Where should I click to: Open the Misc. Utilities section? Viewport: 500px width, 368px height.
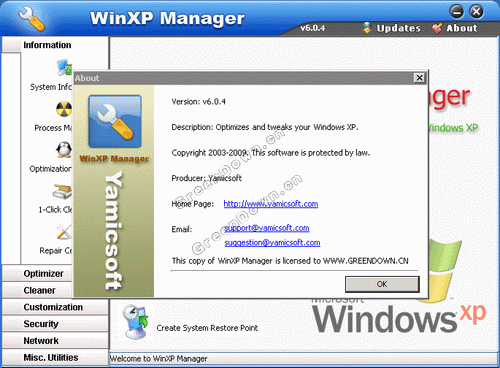[55, 357]
